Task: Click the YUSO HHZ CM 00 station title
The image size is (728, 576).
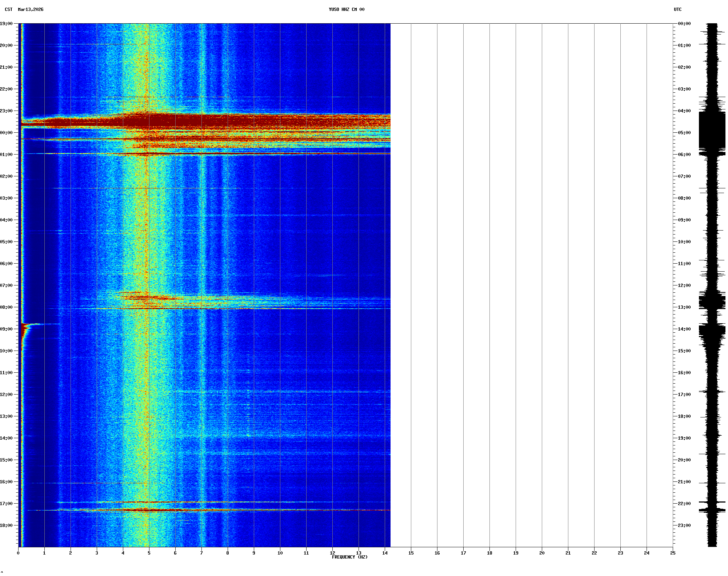Action: (x=346, y=9)
